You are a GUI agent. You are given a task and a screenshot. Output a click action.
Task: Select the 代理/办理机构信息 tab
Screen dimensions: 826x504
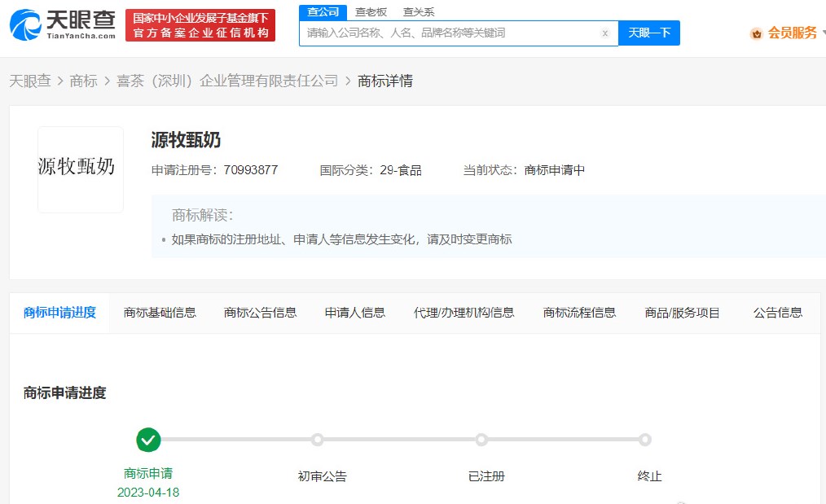pyautogui.click(x=464, y=313)
